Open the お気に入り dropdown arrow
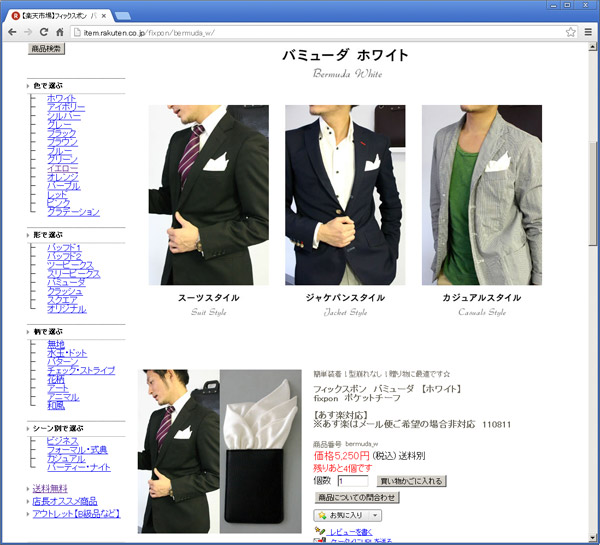 click(x=375, y=516)
